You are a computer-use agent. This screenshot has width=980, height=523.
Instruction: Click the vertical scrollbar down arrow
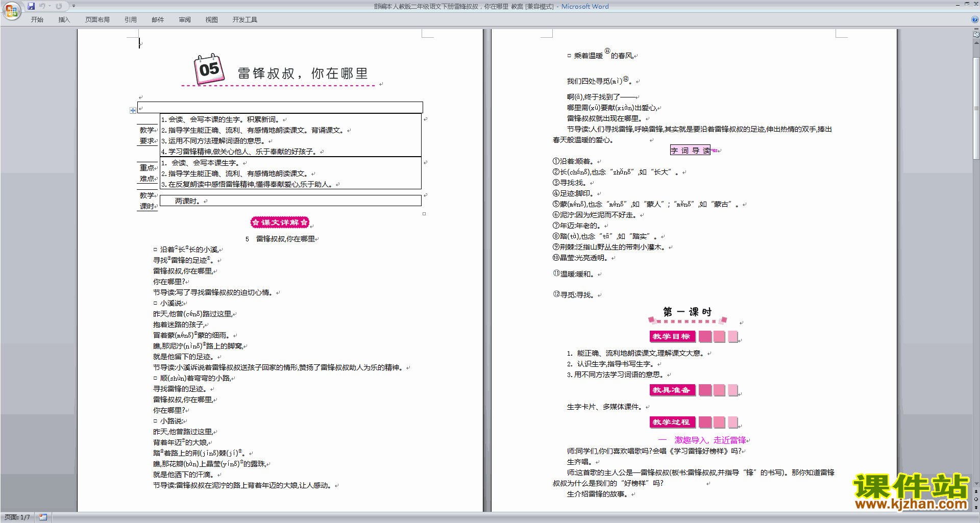(x=976, y=484)
